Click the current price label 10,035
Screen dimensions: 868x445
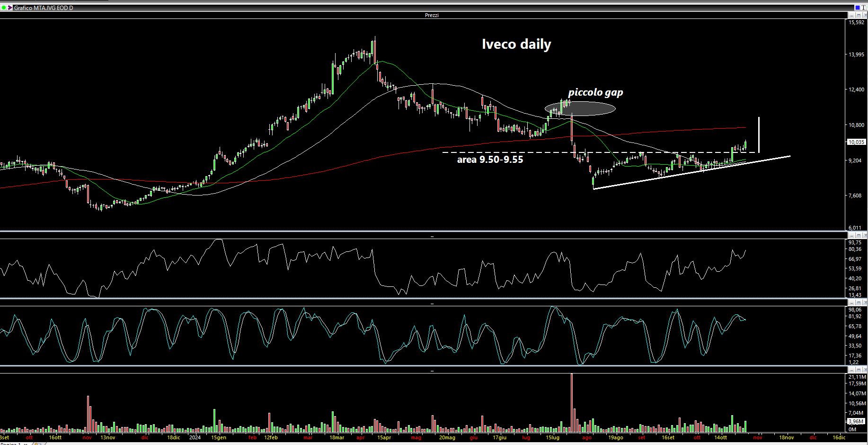(856, 142)
